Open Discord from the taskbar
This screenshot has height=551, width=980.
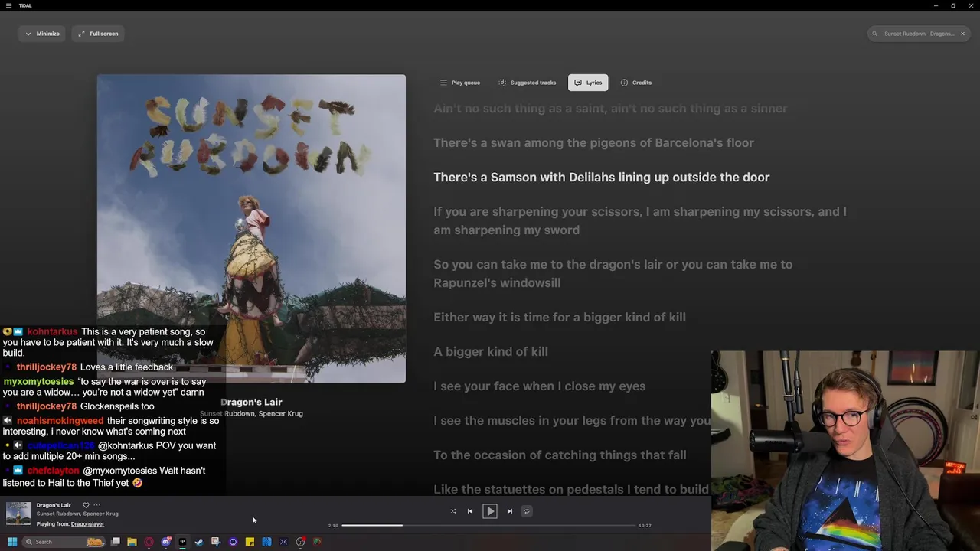(166, 542)
